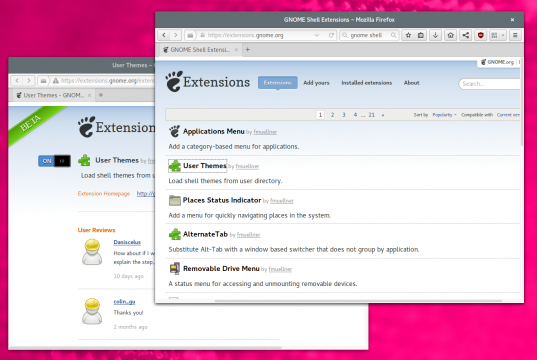Show bookmarks with the clipboard icon

(421, 35)
